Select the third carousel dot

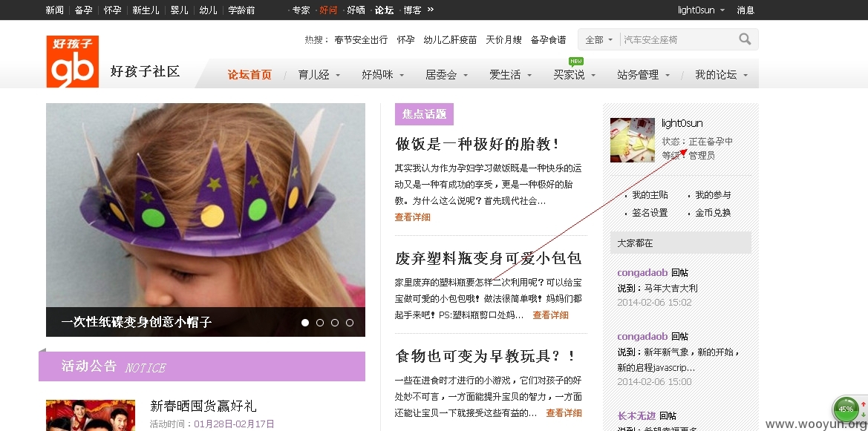[x=335, y=323]
